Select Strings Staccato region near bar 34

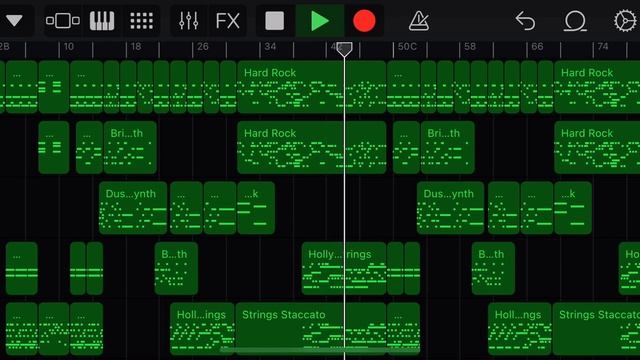click(x=311, y=329)
